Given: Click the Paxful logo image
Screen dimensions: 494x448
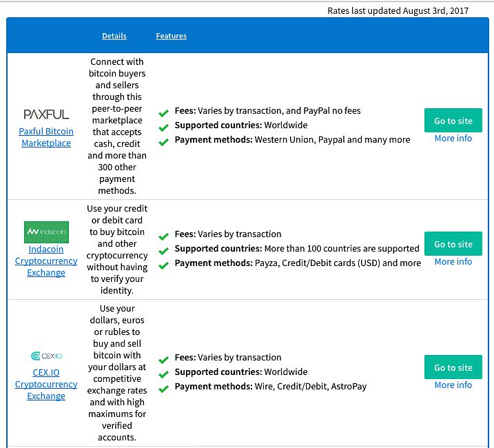Looking at the screenshot, I should point(46,114).
